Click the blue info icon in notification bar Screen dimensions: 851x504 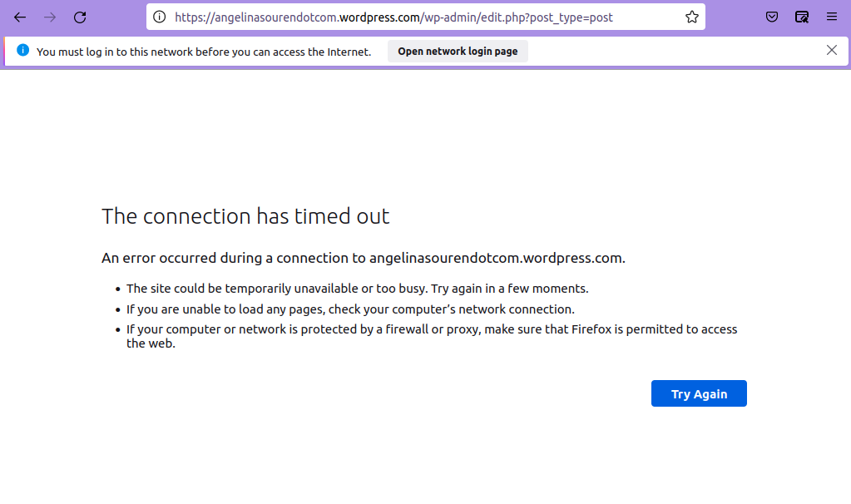click(x=22, y=51)
